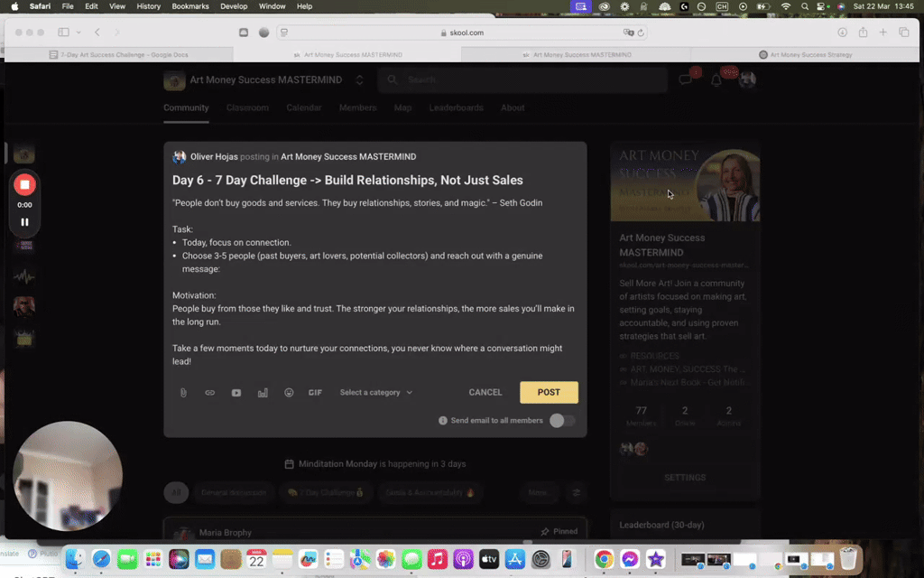Viewport: 924px width, 578px height.
Task: Open the Map tab
Action: point(403,108)
